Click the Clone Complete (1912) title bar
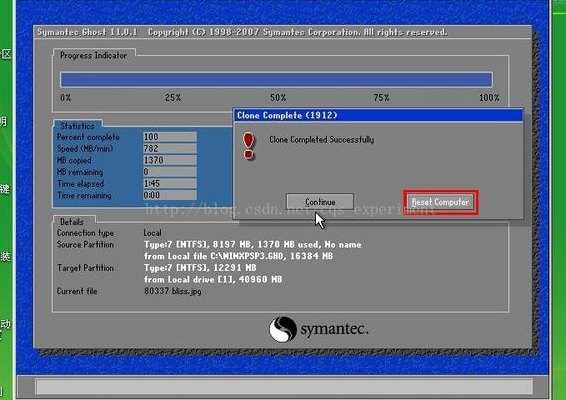Image resolution: width=566 pixels, height=400 pixels. click(378, 116)
